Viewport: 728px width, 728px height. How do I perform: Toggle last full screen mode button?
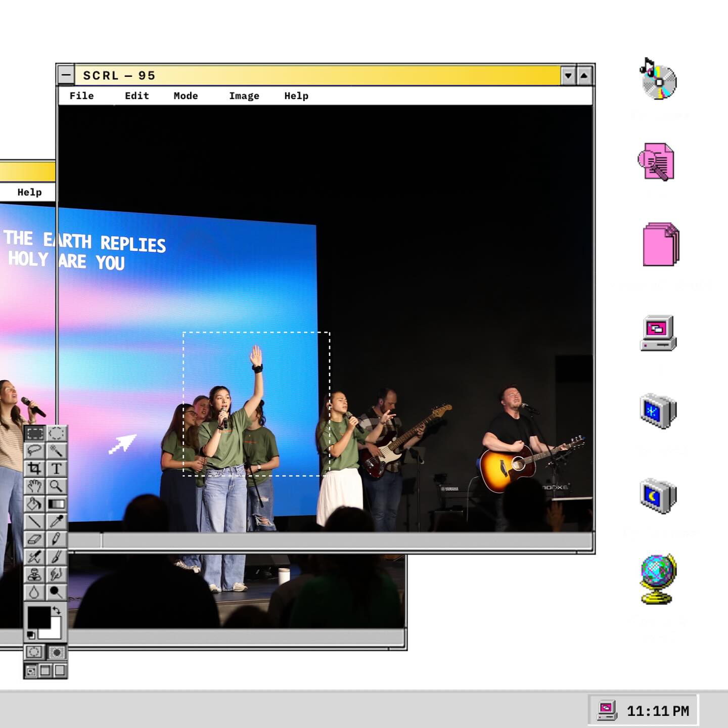click(x=60, y=671)
